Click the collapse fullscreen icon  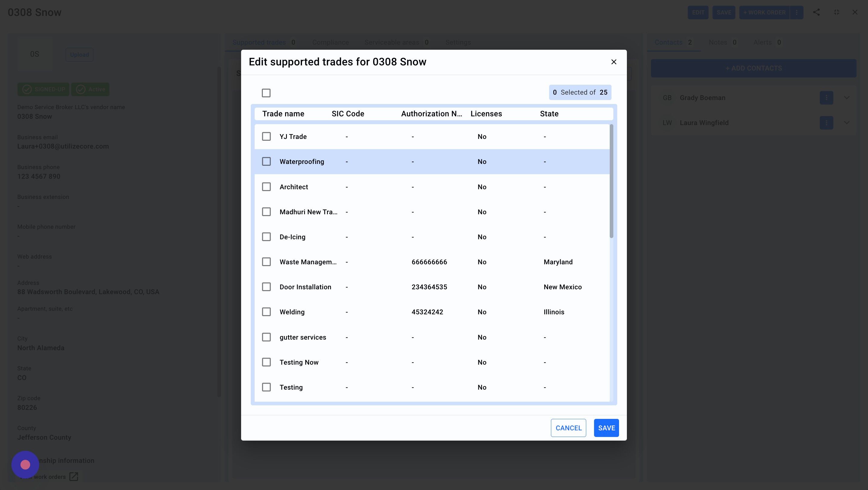[836, 12]
